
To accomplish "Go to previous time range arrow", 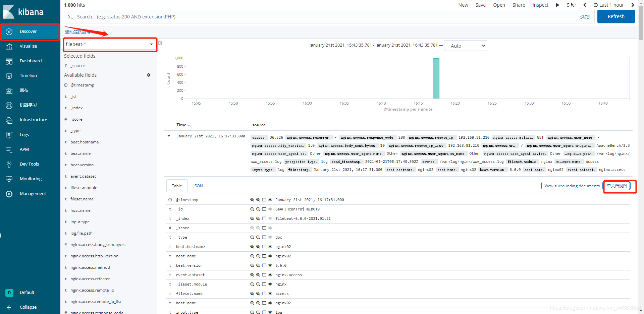I will [x=585, y=5].
